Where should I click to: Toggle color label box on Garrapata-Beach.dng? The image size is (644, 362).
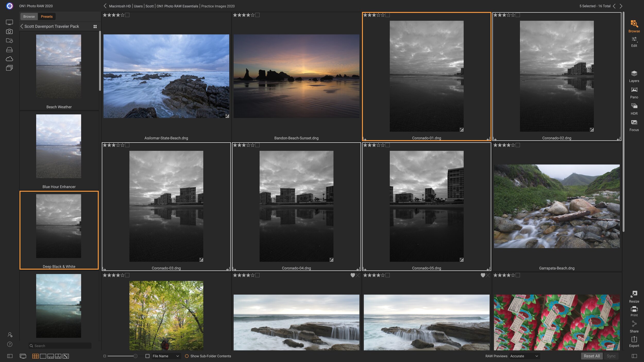coord(518,145)
